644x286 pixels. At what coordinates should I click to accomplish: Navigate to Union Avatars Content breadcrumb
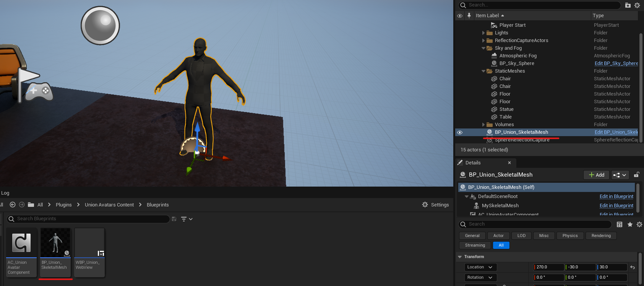pos(109,205)
